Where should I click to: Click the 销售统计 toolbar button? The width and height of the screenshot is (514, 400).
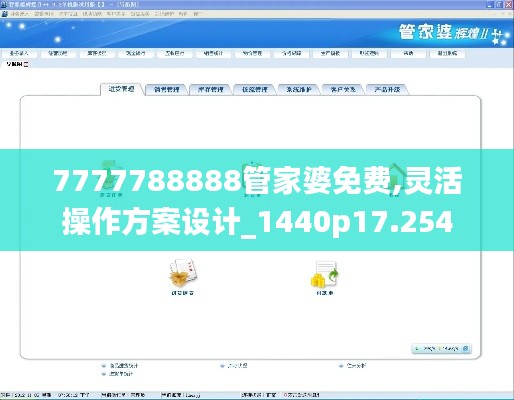click(x=213, y=53)
